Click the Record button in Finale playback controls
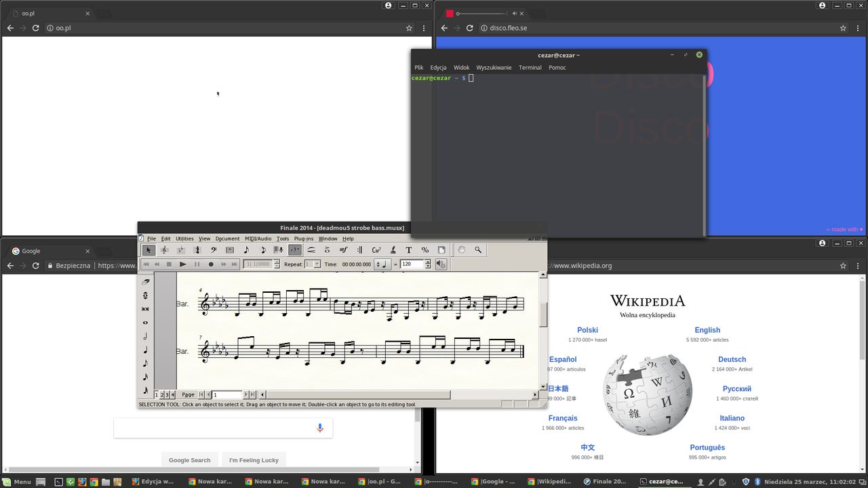 211,264
